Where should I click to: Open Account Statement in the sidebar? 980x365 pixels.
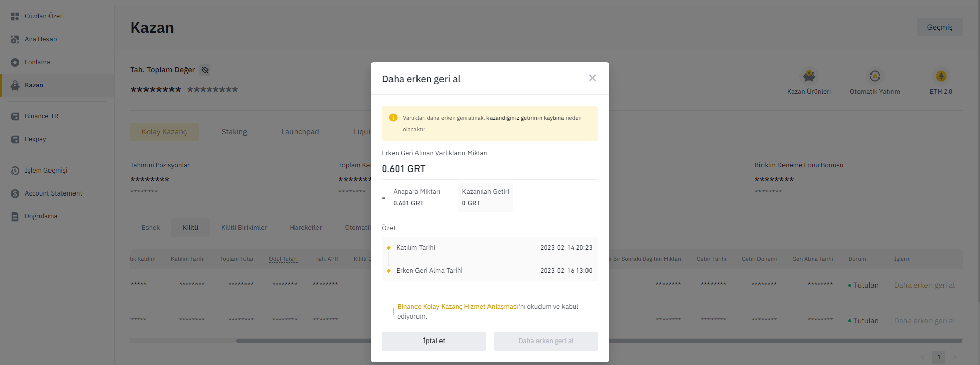[53, 193]
